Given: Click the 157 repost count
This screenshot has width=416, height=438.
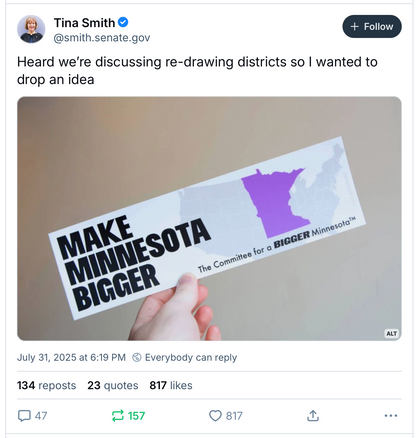Looking at the screenshot, I should [x=136, y=416].
